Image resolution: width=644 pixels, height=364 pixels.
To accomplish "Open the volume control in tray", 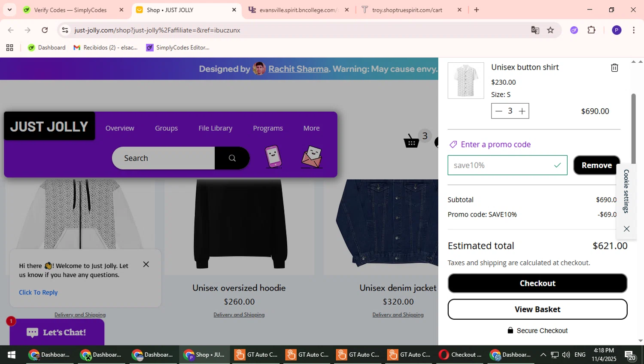I will point(566,355).
